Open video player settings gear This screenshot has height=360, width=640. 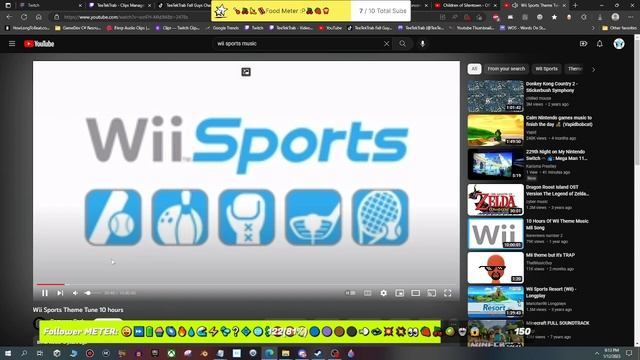(x=383, y=293)
